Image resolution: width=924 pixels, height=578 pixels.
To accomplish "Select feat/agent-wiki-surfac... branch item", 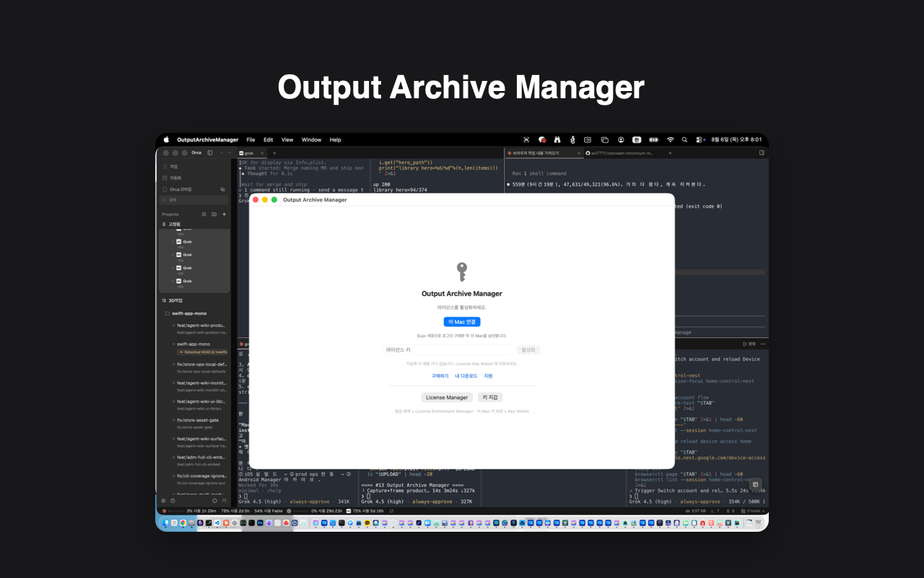I will pos(200,441).
